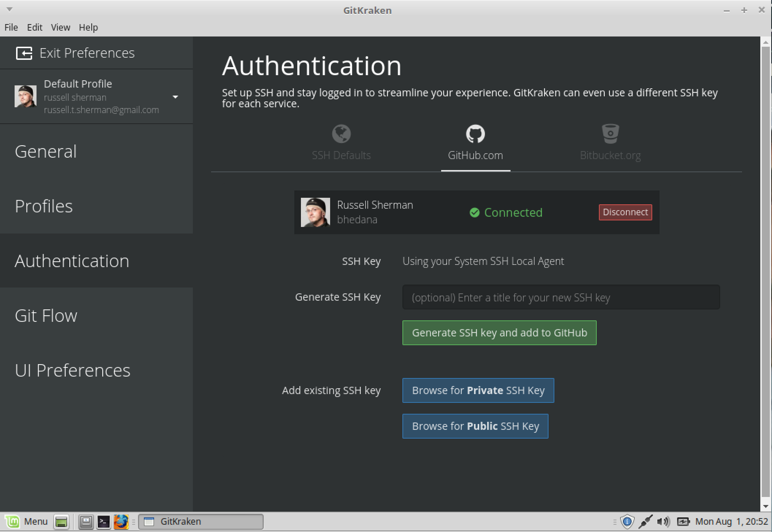Screen dimensions: 772x532
Task: Click the 'bhedana' username text
Action: pos(357,220)
